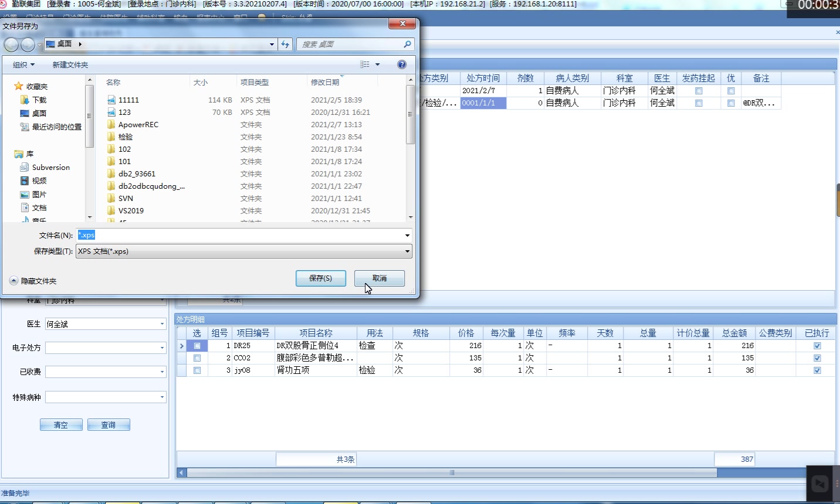Check the 选 box for CC02 row

197,358
